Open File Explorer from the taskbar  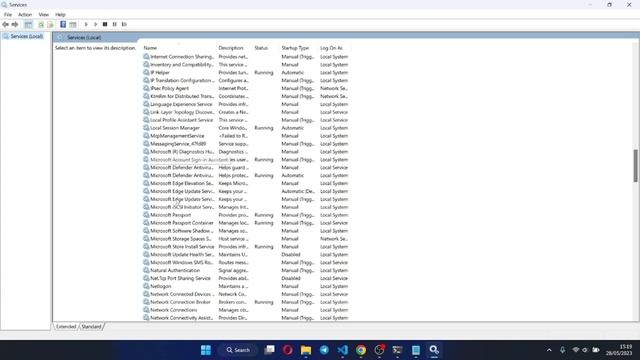pos(306,350)
